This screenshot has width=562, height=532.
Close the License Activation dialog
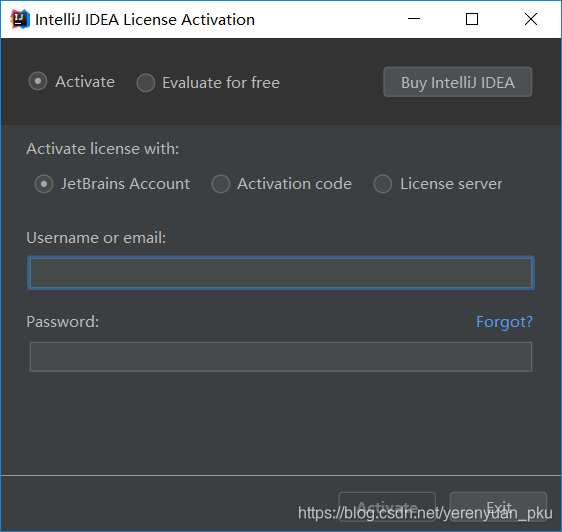tap(530, 19)
